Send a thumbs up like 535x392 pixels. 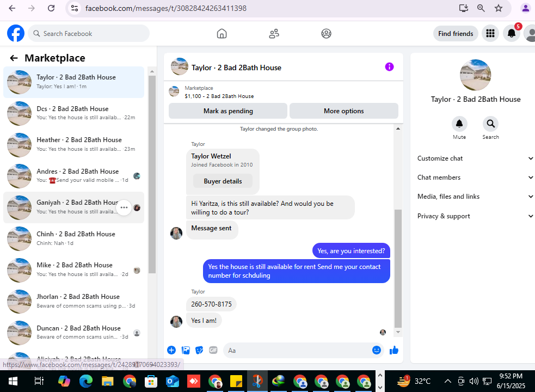[394, 350]
